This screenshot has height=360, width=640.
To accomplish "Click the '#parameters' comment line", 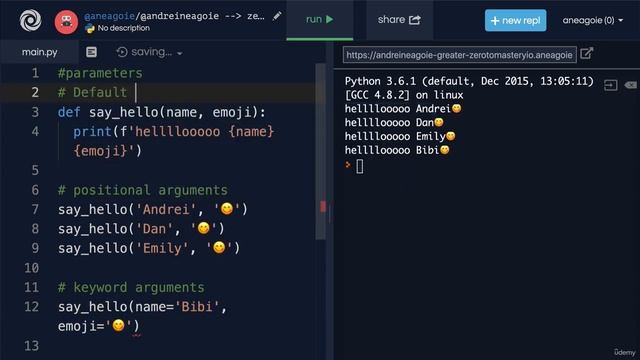I will tap(100, 73).
